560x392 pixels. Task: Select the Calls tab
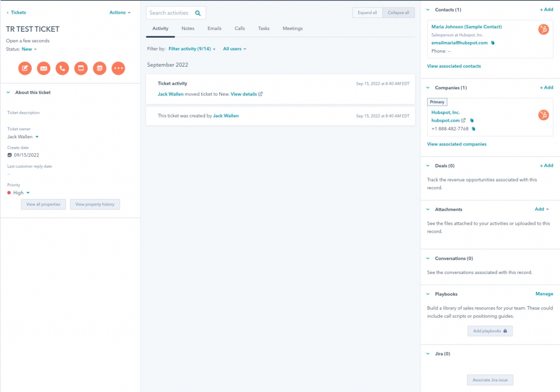(x=240, y=28)
